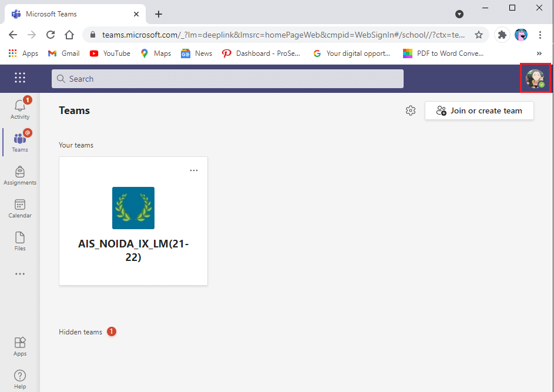Open the Teams Calendar
Image resolution: width=554 pixels, height=392 pixels.
pos(19,206)
